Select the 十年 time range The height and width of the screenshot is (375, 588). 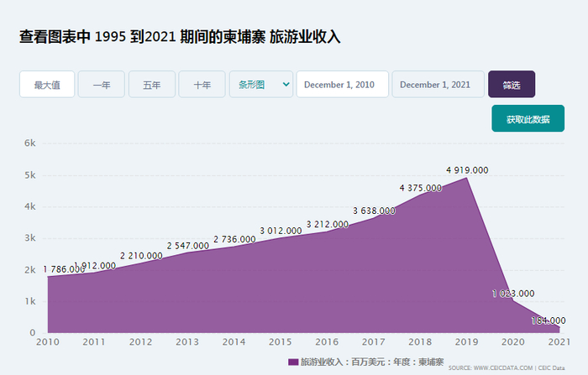pyautogui.click(x=202, y=85)
